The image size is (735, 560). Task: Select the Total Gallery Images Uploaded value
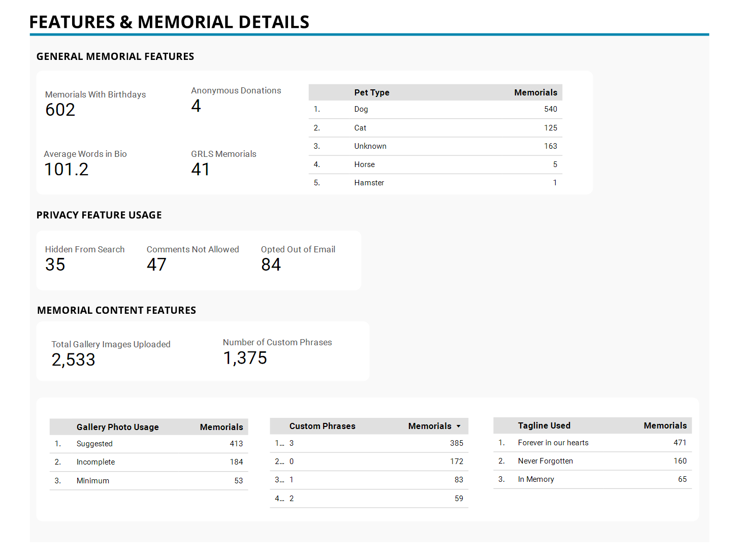[x=73, y=359]
